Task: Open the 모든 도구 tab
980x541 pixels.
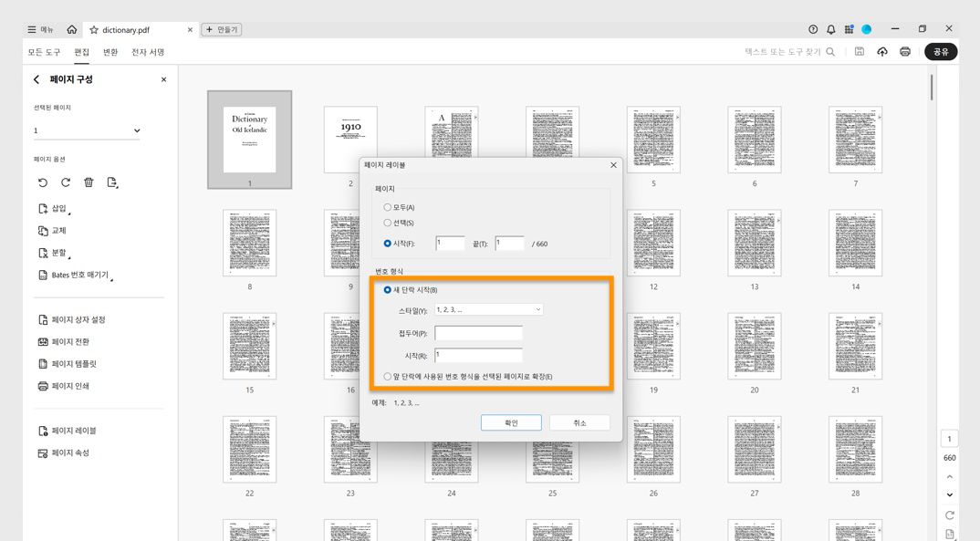Action: click(x=44, y=52)
